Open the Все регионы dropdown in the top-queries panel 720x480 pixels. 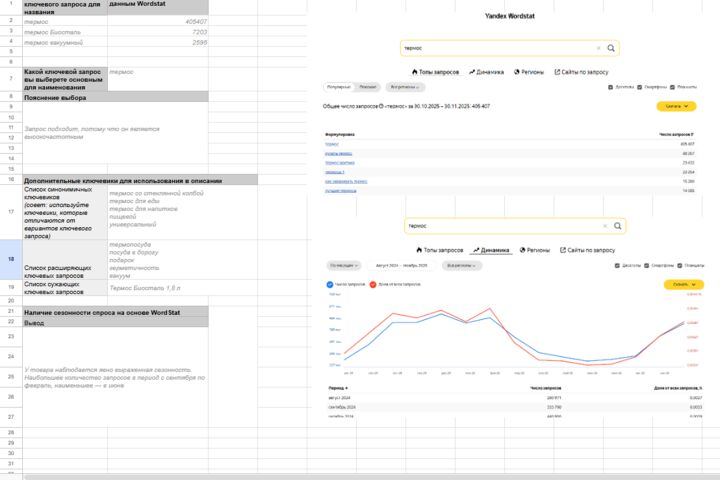(405, 87)
